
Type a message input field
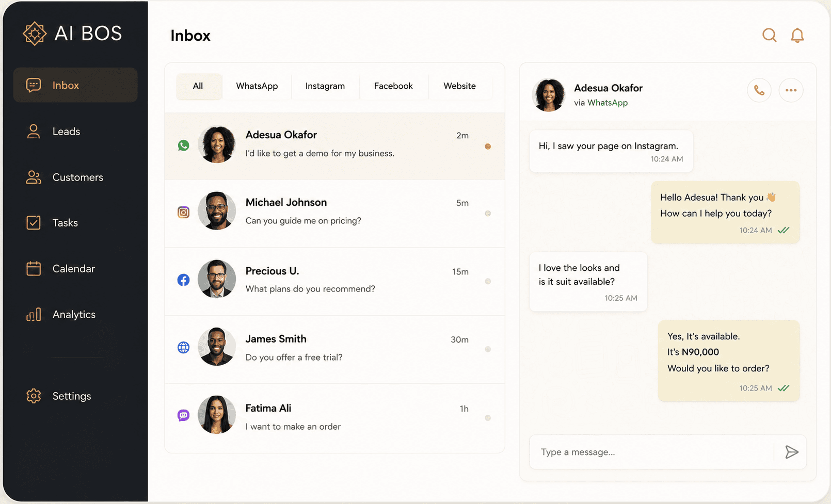(652, 452)
